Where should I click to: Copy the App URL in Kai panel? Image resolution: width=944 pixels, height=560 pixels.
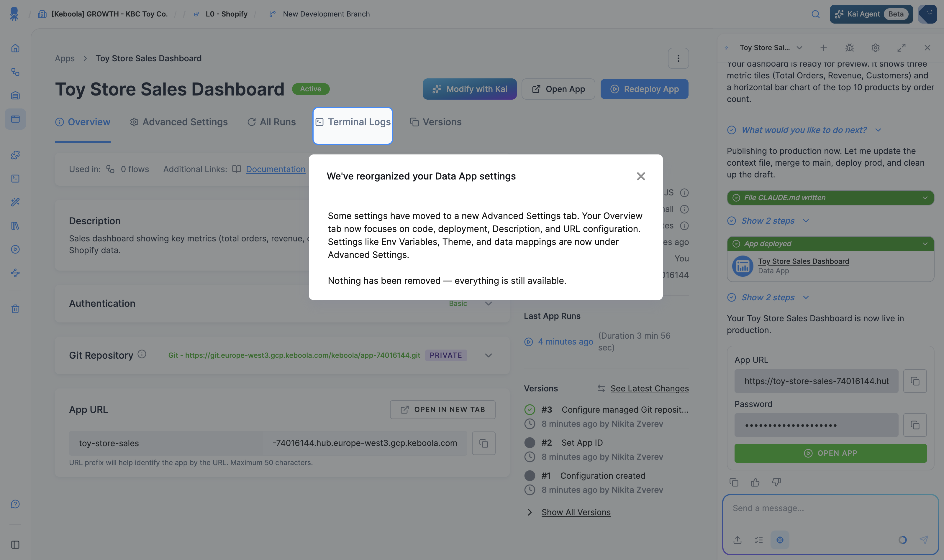pos(914,381)
